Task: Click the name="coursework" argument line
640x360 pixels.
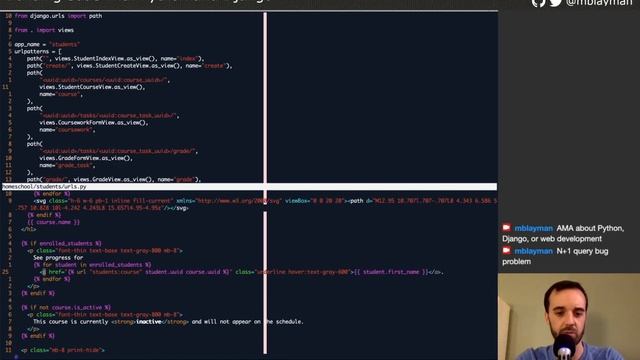Action: click(x=67, y=130)
